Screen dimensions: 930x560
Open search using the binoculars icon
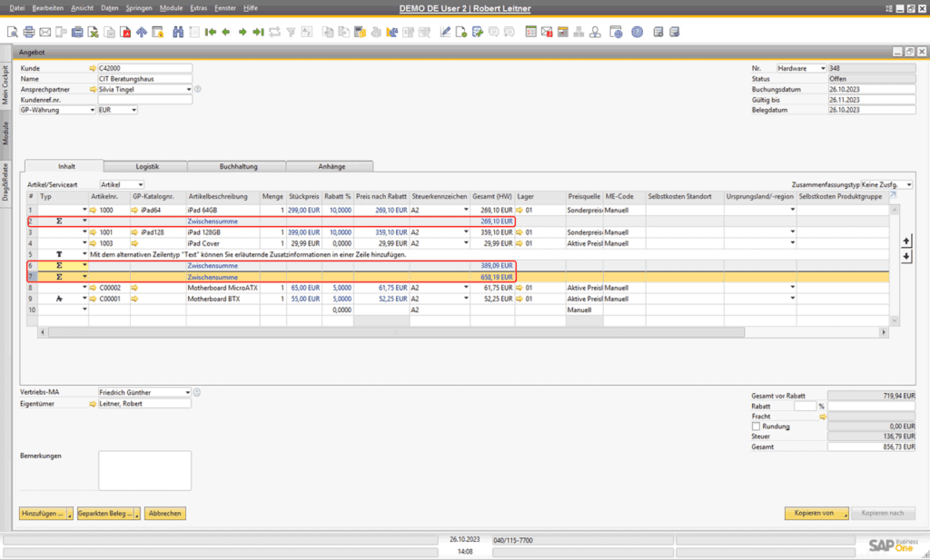point(178,32)
